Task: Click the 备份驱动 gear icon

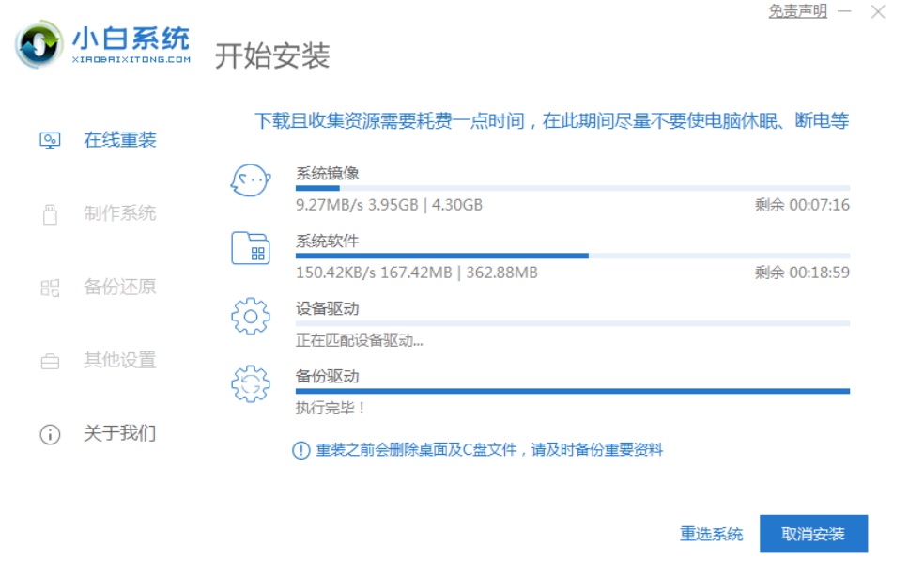Action: pos(251,383)
